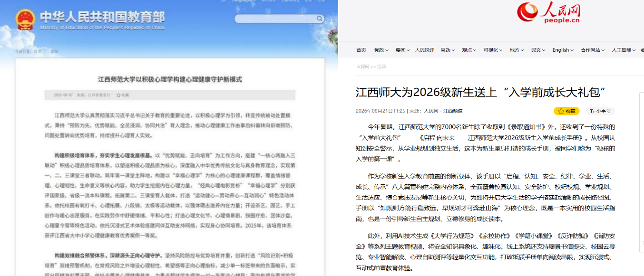Click the people.cn logo in the right page

click(549, 13)
